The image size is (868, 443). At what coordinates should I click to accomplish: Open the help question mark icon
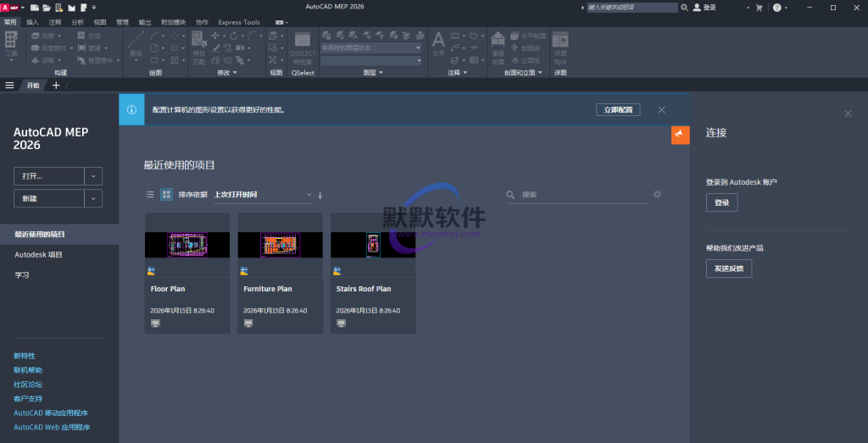[776, 8]
